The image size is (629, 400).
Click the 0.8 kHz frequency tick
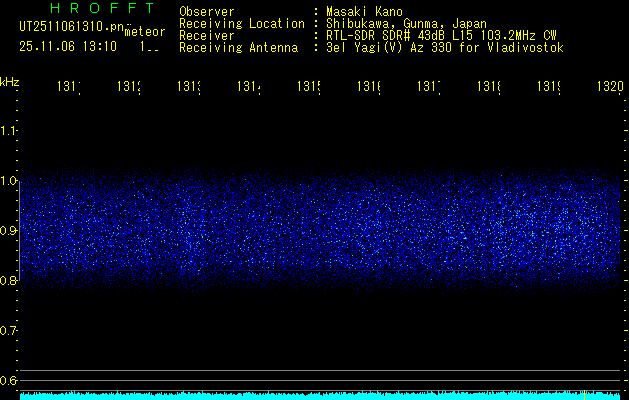pos(9,281)
